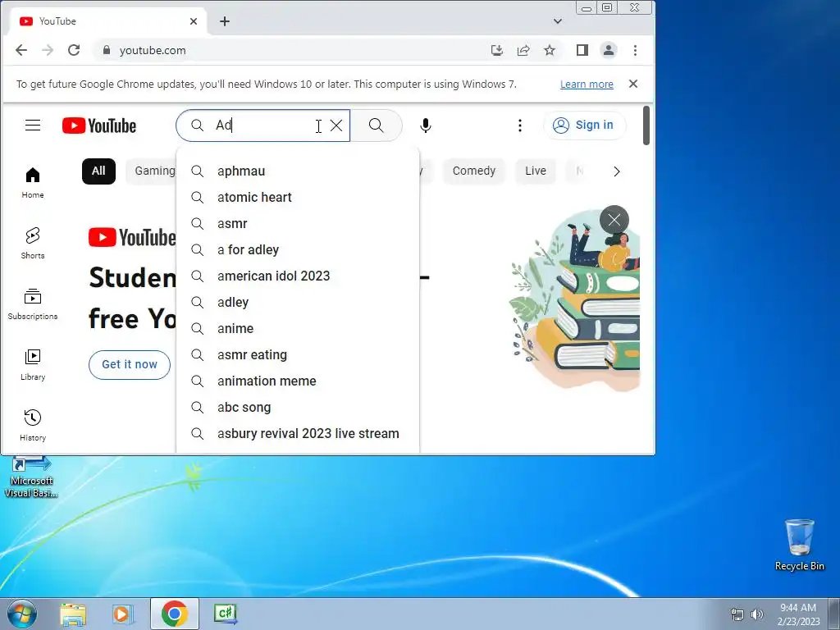Image resolution: width=840 pixels, height=630 pixels.
Task: Open the C# app on taskbar
Action: point(225,614)
